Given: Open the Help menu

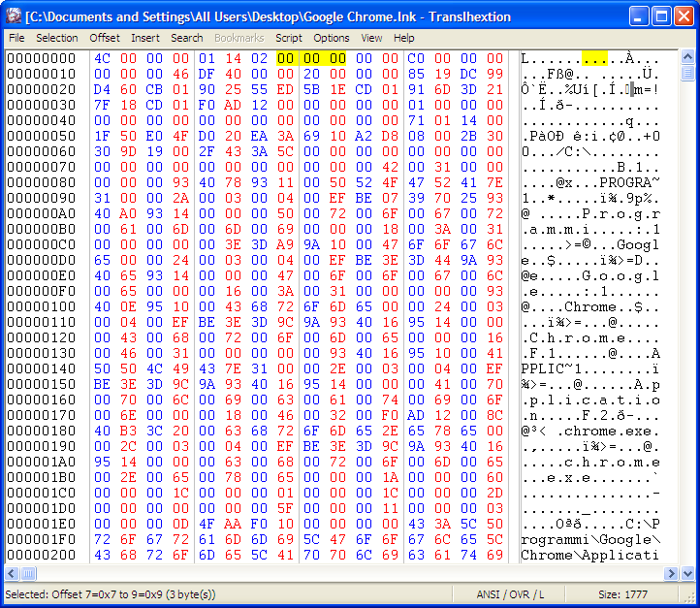Looking at the screenshot, I should tap(404, 38).
